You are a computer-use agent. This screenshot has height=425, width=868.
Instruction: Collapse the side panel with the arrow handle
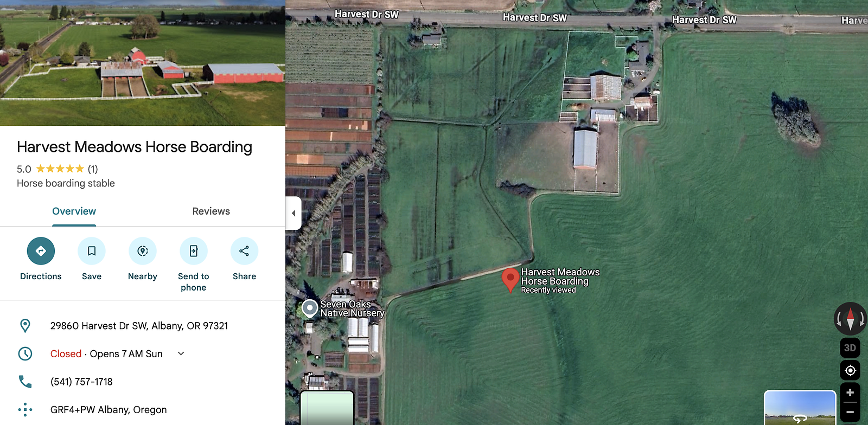click(x=293, y=213)
